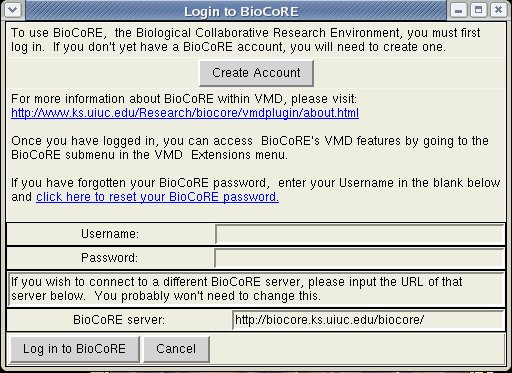The height and width of the screenshot is (373, 512).
Task: Follow the reset your BioCoRE password link
Action: [x=157, y=197]
